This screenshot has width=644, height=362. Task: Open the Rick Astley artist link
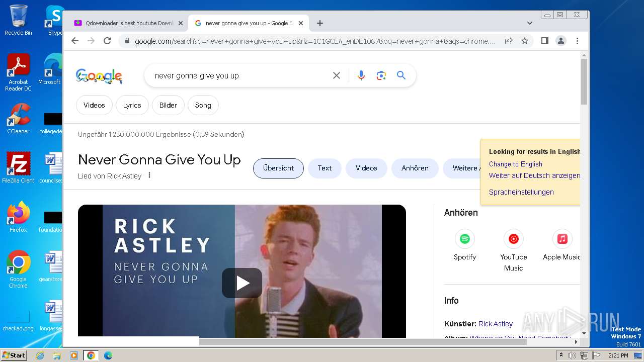click(x=496, y=324)
